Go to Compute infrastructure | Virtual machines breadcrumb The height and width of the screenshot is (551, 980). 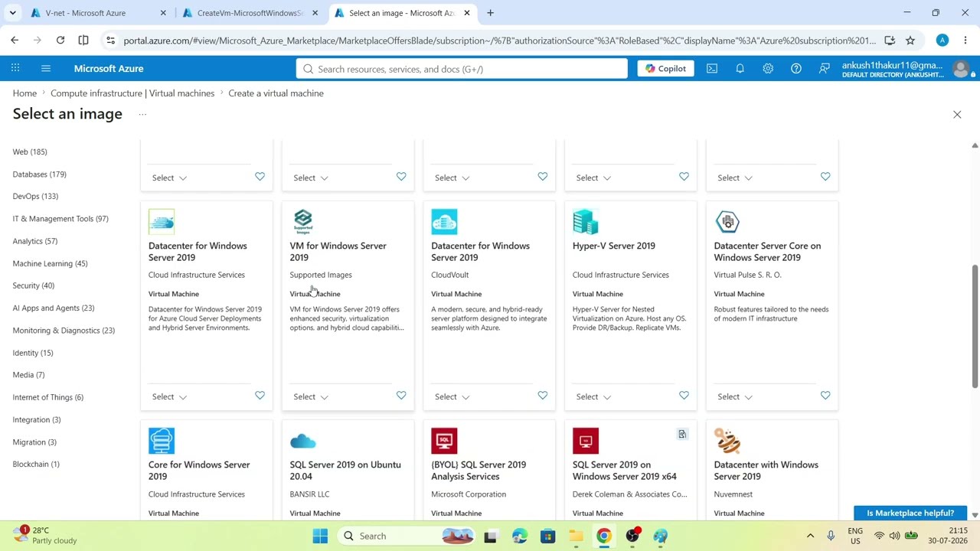pos(132,93)
